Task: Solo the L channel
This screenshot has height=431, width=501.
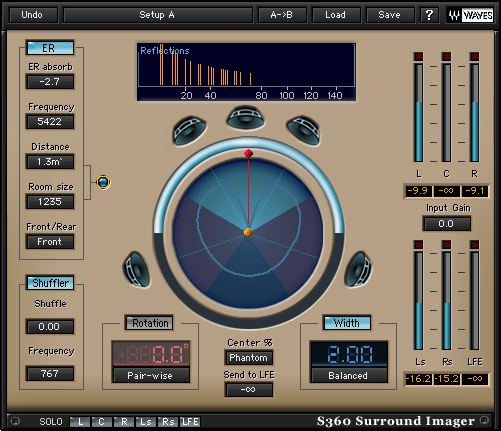Action: click(80, 422)
